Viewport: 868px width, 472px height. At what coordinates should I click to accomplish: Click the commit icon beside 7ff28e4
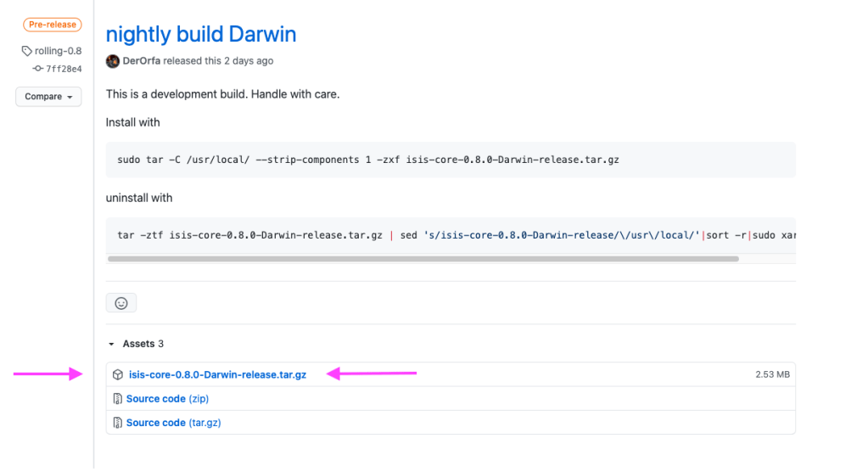point(37,68)
